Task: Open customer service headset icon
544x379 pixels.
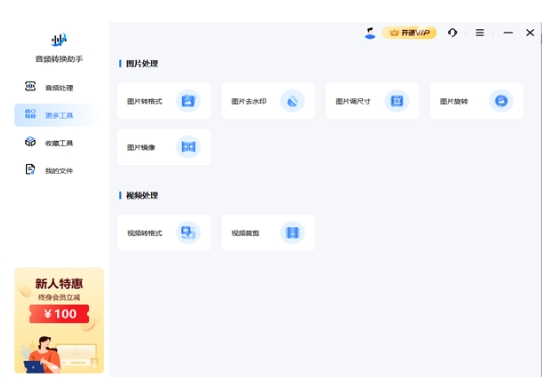Action: click(x=452, y=33)
